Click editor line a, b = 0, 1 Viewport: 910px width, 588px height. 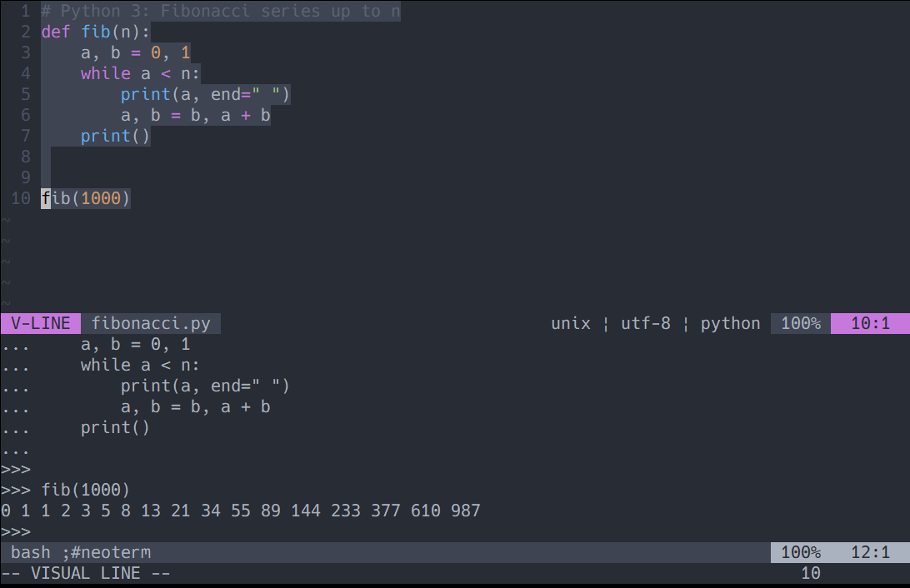(x=135, y=52)
